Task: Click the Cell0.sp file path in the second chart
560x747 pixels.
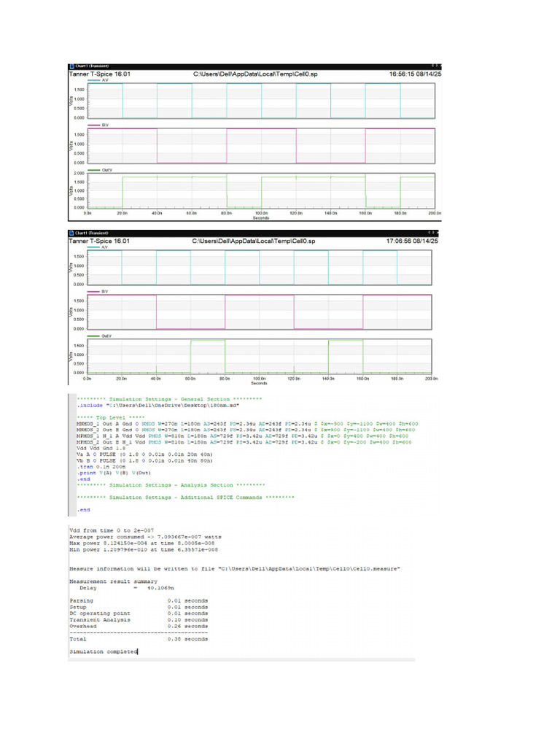Action: click(253, 241)
